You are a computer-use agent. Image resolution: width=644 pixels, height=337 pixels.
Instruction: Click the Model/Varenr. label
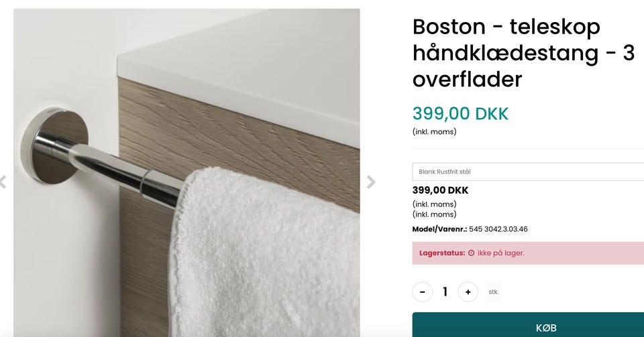(x=440, y=229)
